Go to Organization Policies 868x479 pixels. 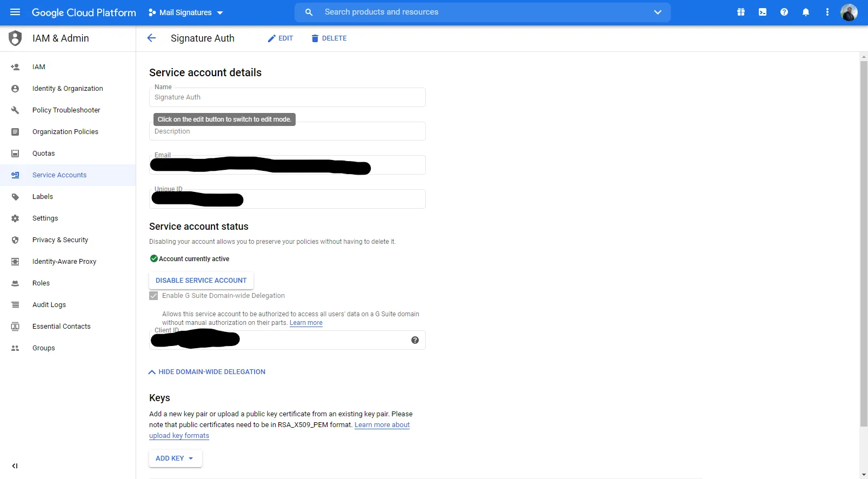pos(65,132)
